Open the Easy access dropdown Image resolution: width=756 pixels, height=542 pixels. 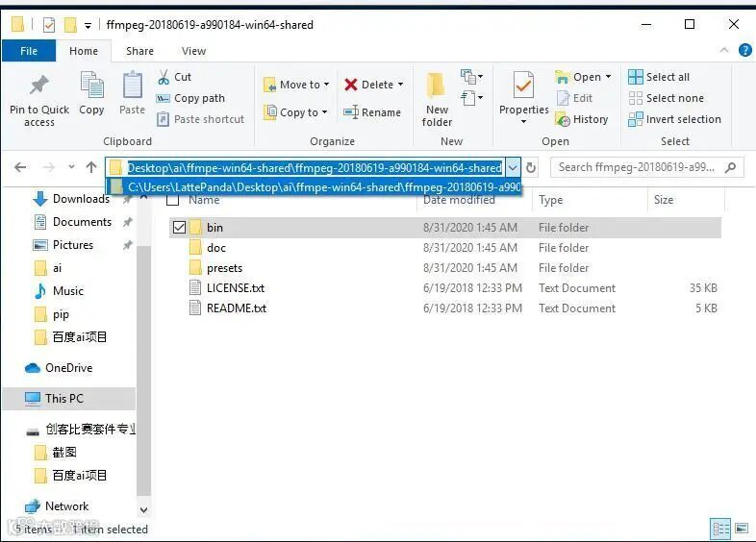472,98
